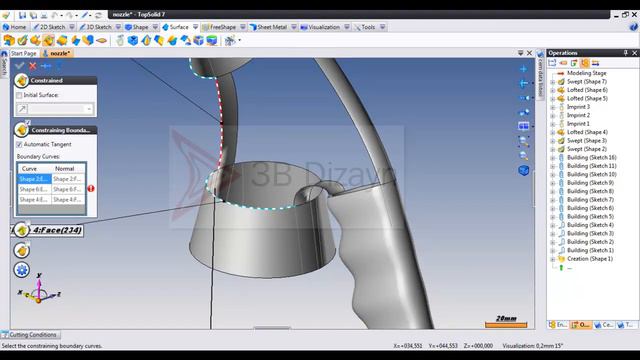
Task: Click the split window view icon at viewport right
Action: 524,126
